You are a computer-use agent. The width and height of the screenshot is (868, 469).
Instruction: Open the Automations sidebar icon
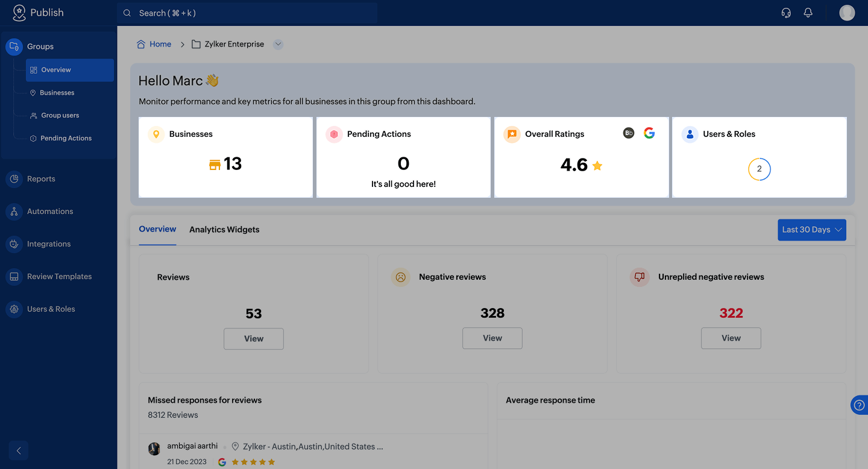[14, 212]
